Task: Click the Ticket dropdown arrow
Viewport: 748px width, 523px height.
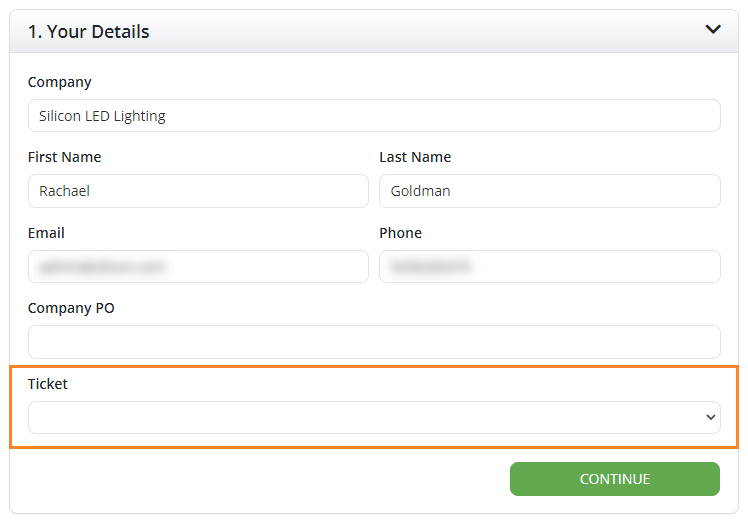Action: pyautogui.click(x=711, y=417)
